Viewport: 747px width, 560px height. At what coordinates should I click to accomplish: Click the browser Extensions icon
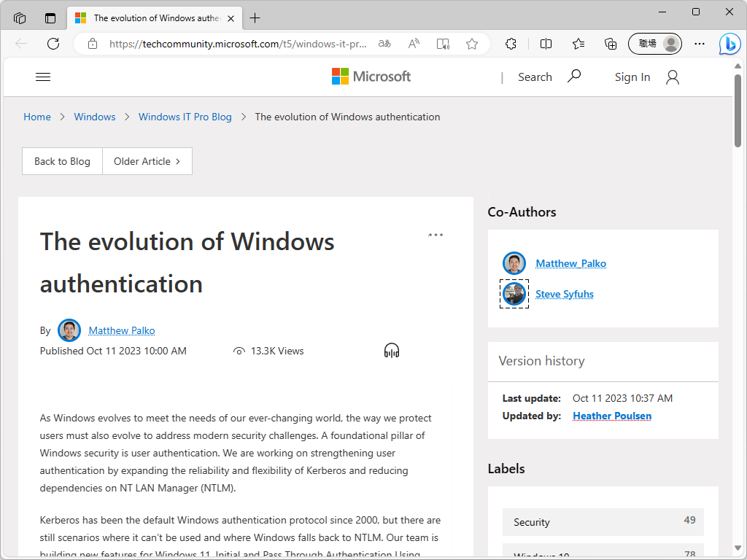[511, 44]
